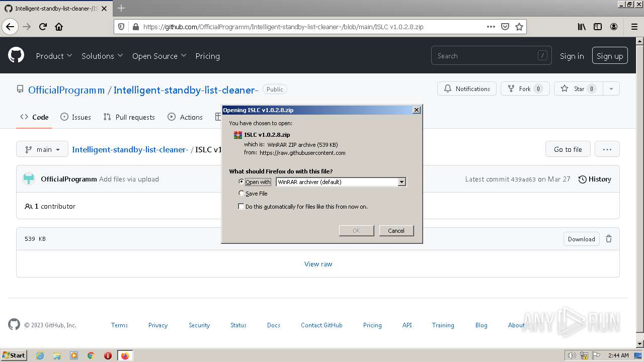
Task: Expand the Star list dropdown arrow
Action: [x=611, y=89]
